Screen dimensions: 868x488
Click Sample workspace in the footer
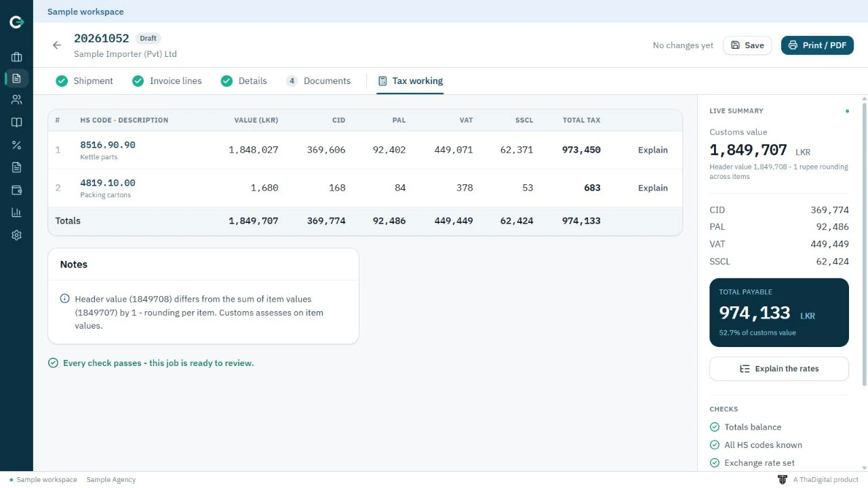click(x=46, y=479)
